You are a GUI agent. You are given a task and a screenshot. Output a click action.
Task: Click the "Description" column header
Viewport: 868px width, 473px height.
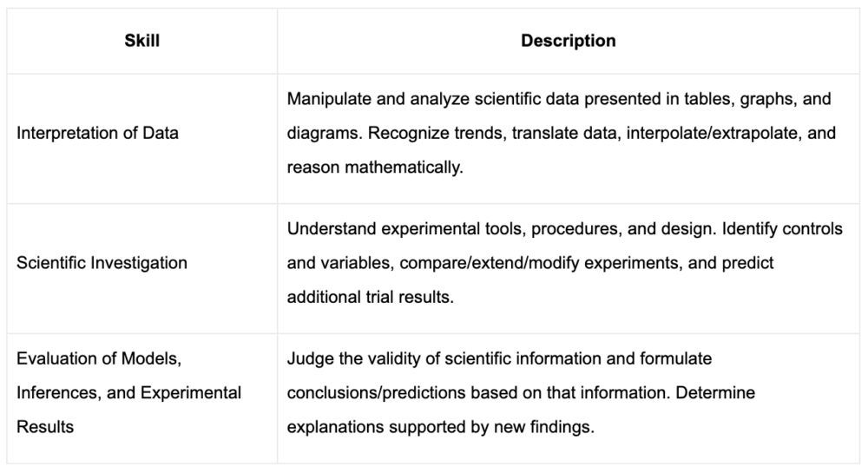(569, 41)
